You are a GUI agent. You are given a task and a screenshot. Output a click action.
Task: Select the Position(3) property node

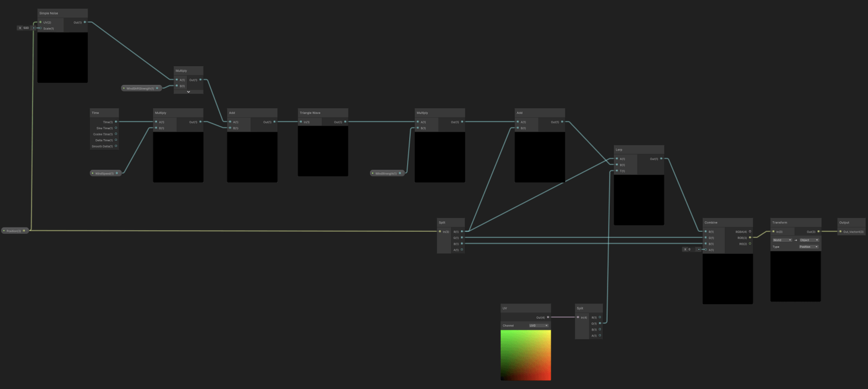pyautogui.click(x=14, y=231)
